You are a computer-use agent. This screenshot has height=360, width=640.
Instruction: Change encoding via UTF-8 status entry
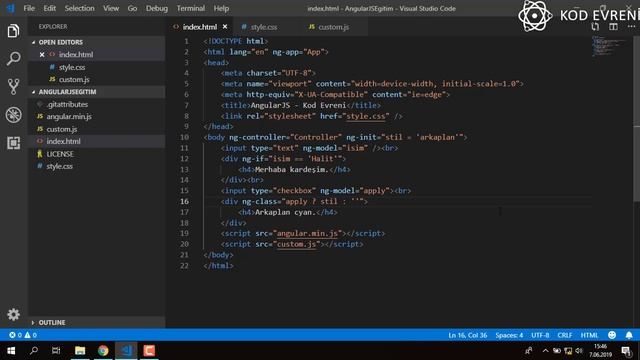[x=540, y=335]
